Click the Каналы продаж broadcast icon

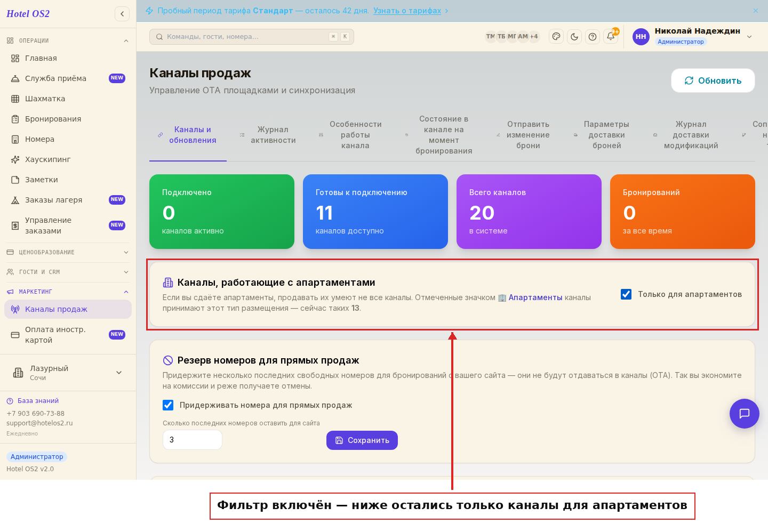click(15, 309)
